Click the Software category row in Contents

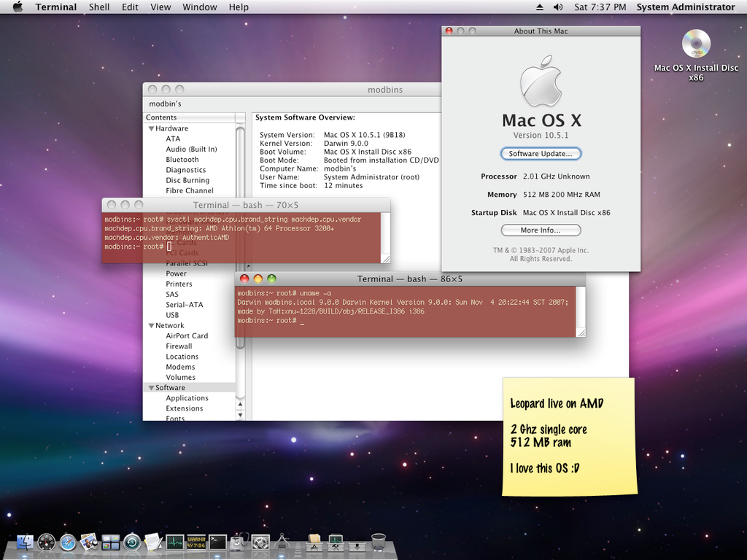point(189,388)
